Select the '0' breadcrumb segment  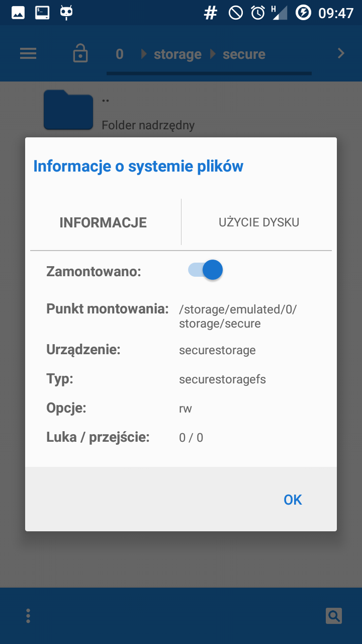120,54
